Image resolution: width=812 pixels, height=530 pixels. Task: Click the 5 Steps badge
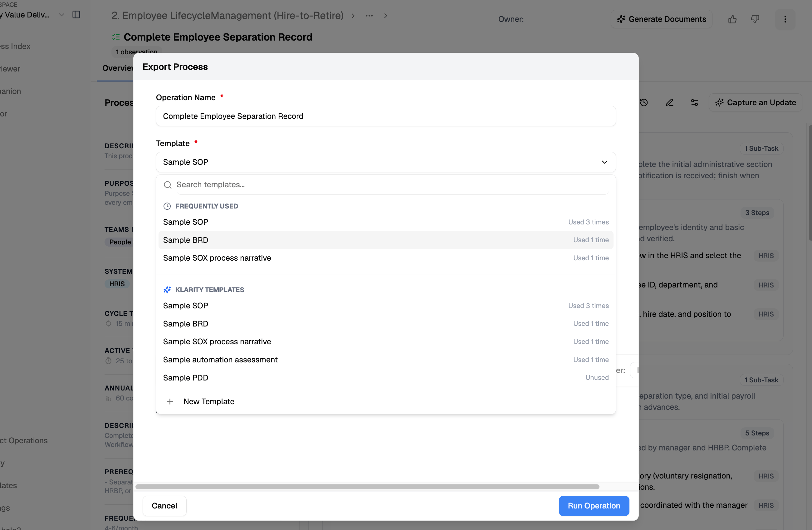pos(757,433)
